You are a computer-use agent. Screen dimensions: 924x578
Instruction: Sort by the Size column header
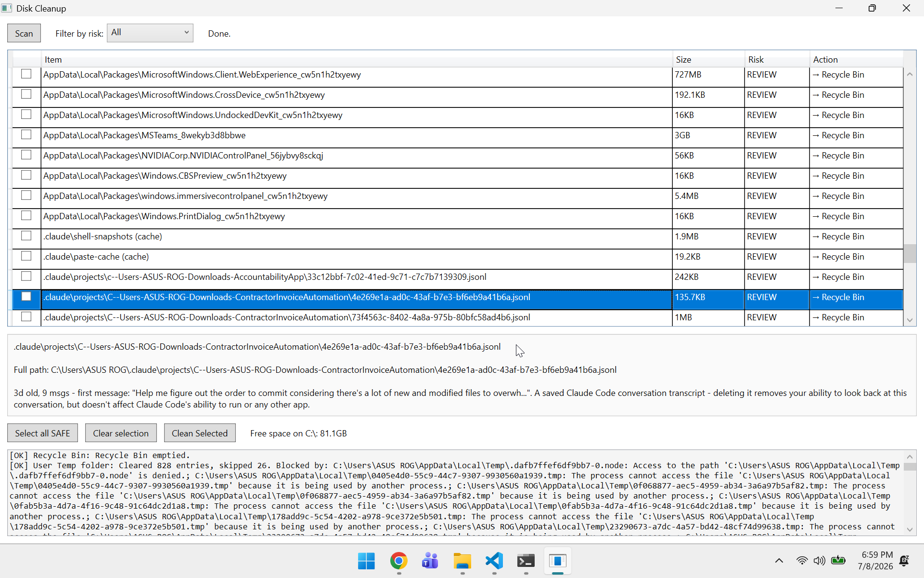[708, 59]
